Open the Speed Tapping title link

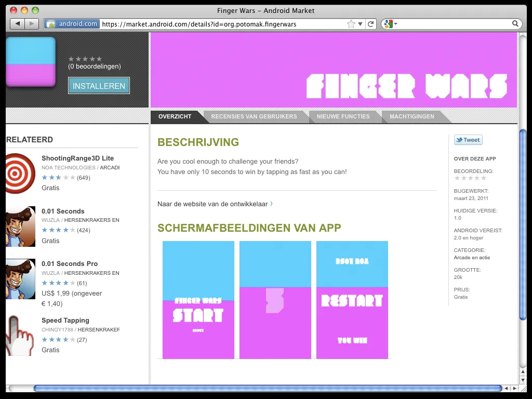click(65, 320)
